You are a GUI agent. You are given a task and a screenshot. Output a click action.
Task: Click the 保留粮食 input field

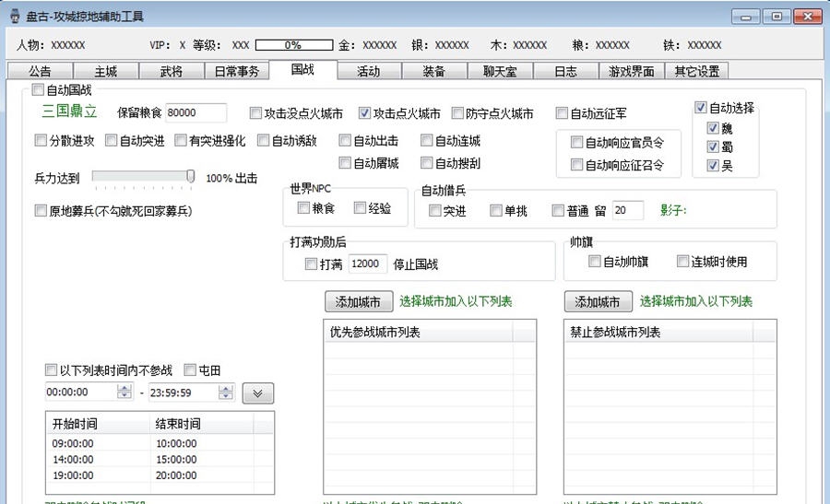click(196, 112)
